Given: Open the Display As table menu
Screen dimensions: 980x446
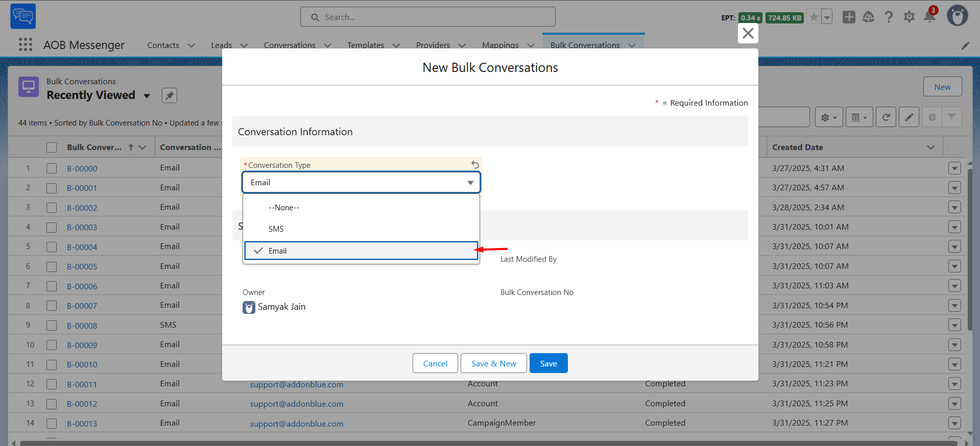Looking at the screenshot, I should (x=859, y=117).
